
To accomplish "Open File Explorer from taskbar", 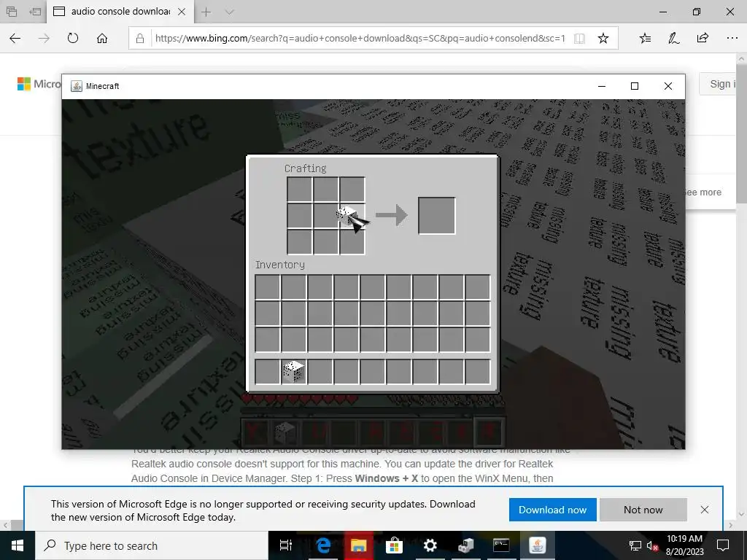I will click(359, 545).
